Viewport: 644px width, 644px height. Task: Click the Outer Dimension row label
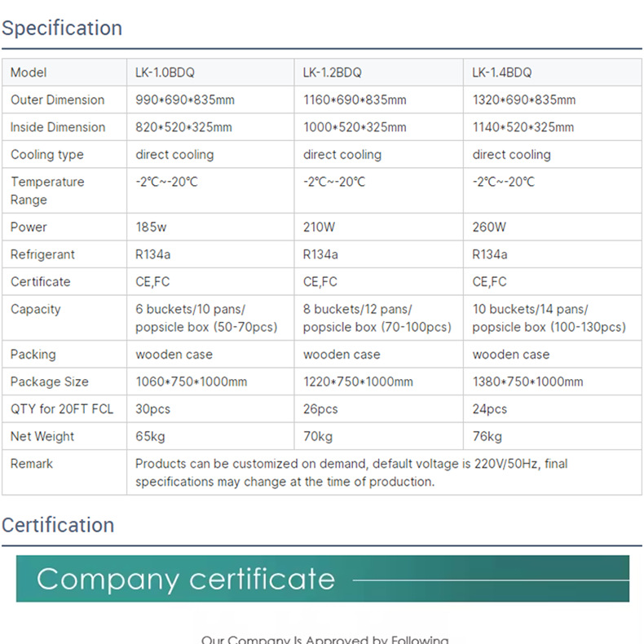[58, 99]
